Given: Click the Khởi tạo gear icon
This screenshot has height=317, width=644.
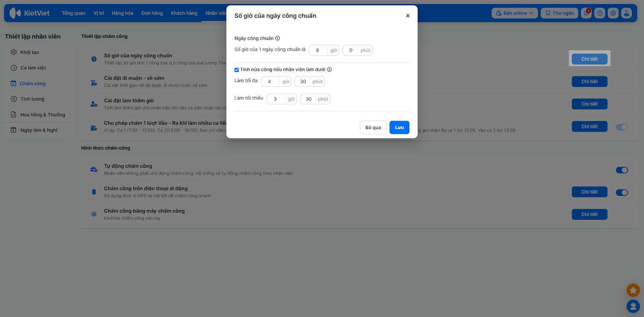Looking at the screenshot, I should click(x=14, y=52).
